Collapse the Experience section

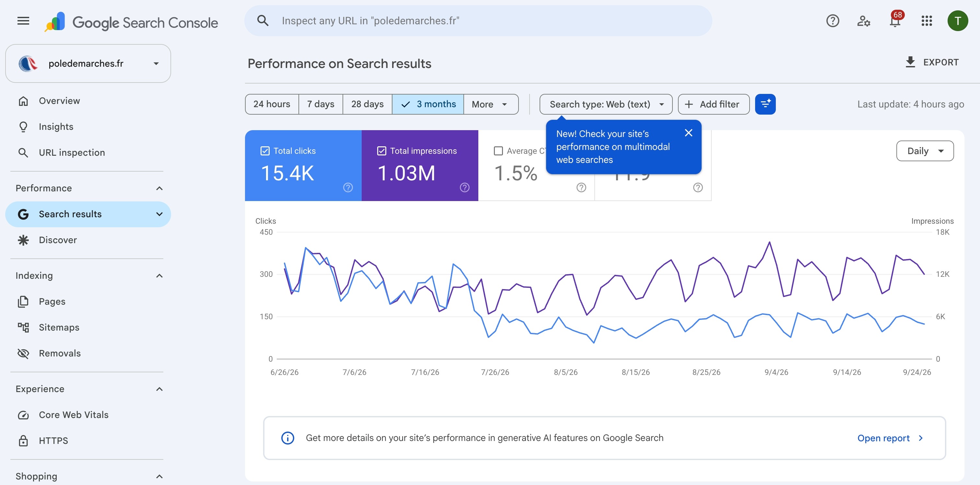point(159,389)
